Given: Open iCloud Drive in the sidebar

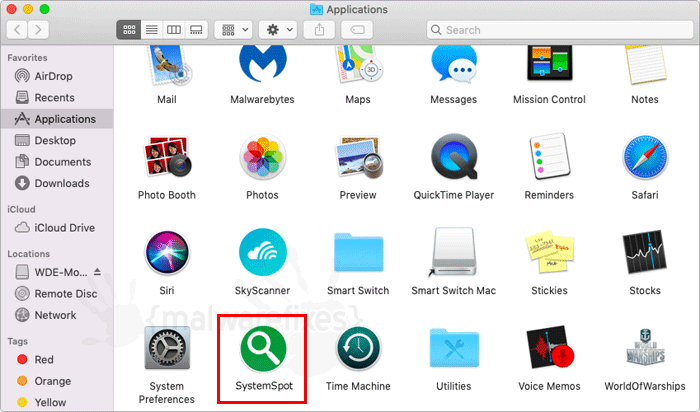Looking at the screenshot, I should (57, 228).
